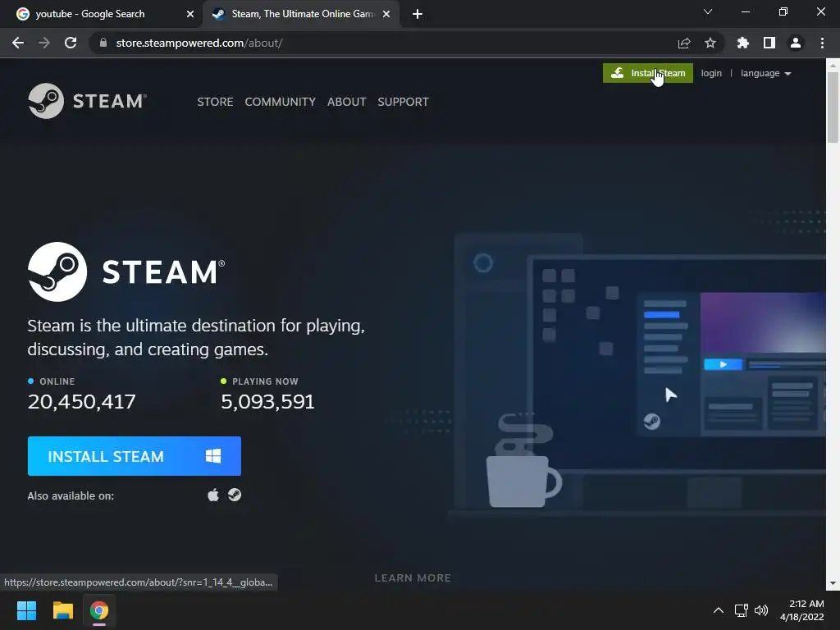Click the PLAYING NOW count 5,093,591
840x630 pixels.
[x=268, y=401]
